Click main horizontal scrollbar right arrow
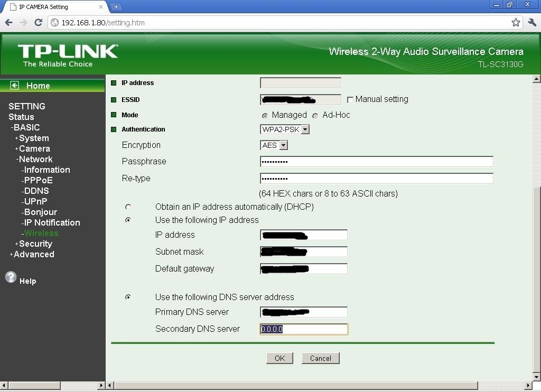 point(528,385)
